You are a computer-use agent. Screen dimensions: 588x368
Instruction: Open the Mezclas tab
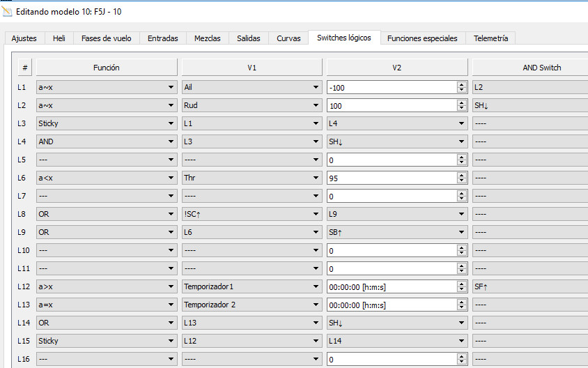(x=208, y=38)
